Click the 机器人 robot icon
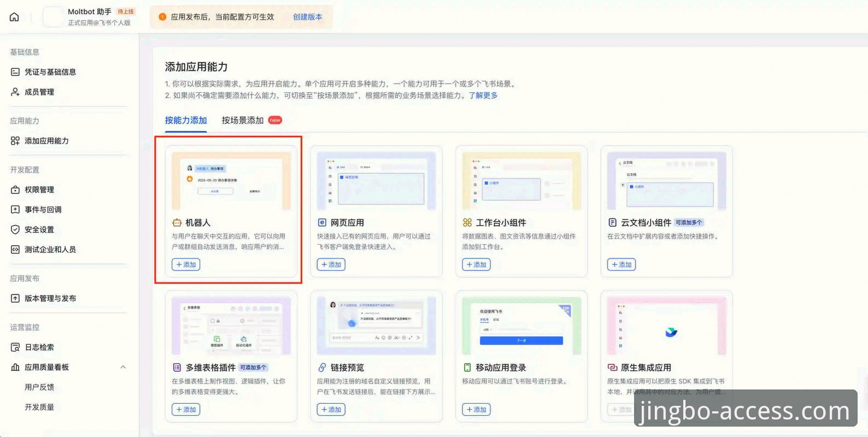Image resolution: width=868 pixels, height=437 pixels. click(x=177, y=223)
